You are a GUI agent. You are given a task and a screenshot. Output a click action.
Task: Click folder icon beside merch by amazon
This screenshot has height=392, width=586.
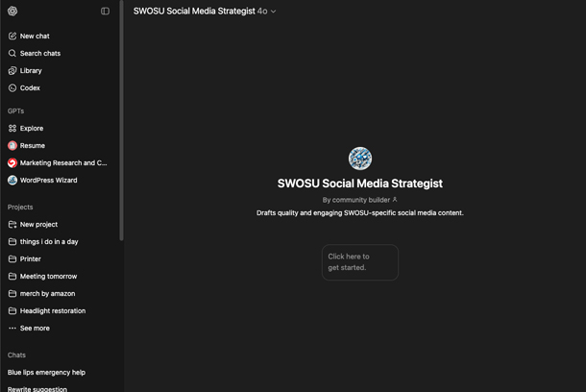(12, 293)
